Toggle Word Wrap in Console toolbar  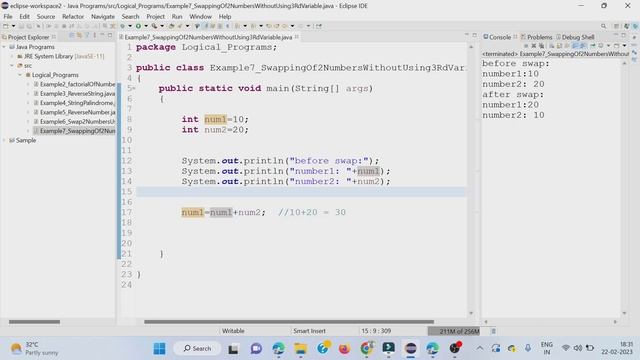pos(567,46)
